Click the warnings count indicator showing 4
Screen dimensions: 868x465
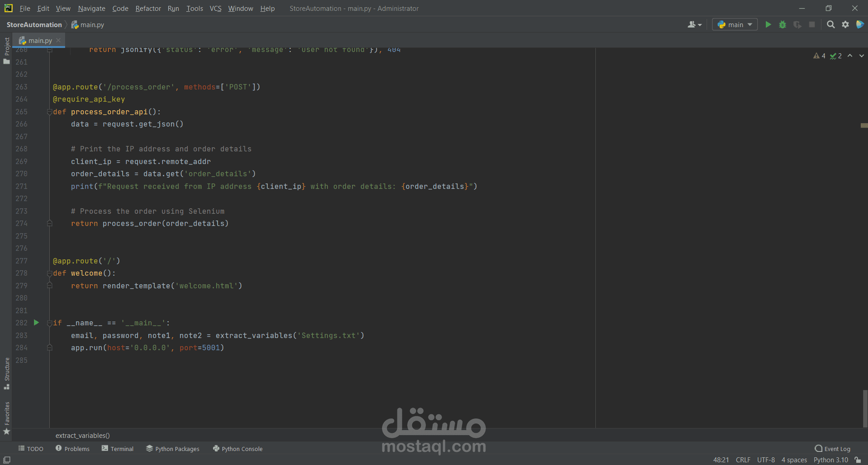click(819, 56)
